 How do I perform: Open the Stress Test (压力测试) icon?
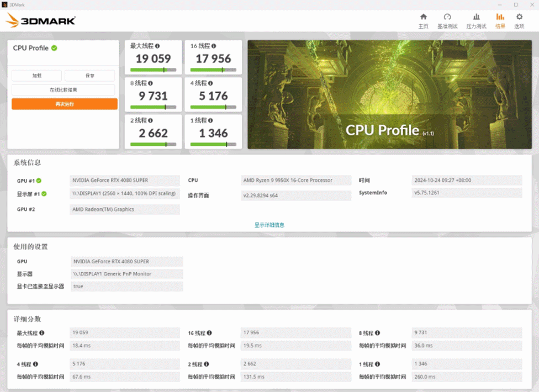pyautogui.click(x=476, y=17)
